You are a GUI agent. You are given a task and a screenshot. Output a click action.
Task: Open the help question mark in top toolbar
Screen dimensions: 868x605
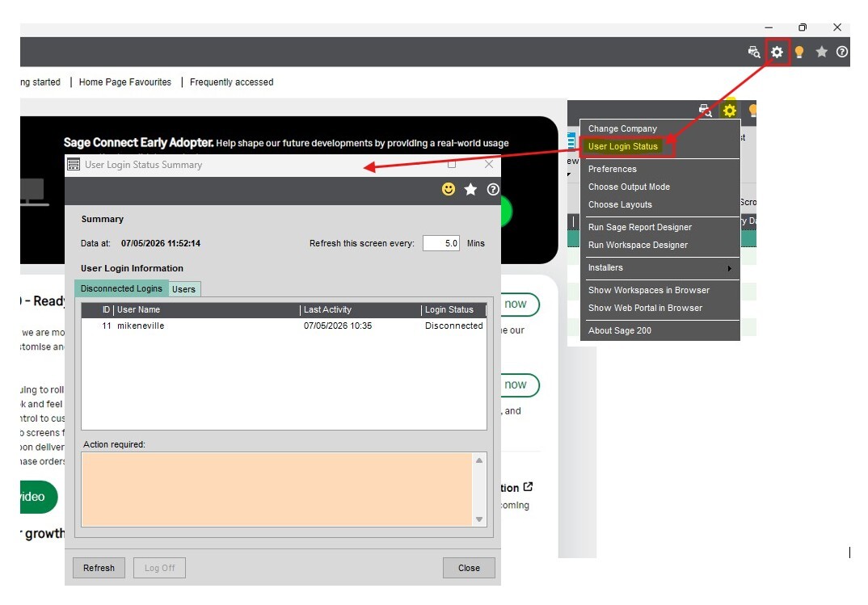tap(842, 52)
